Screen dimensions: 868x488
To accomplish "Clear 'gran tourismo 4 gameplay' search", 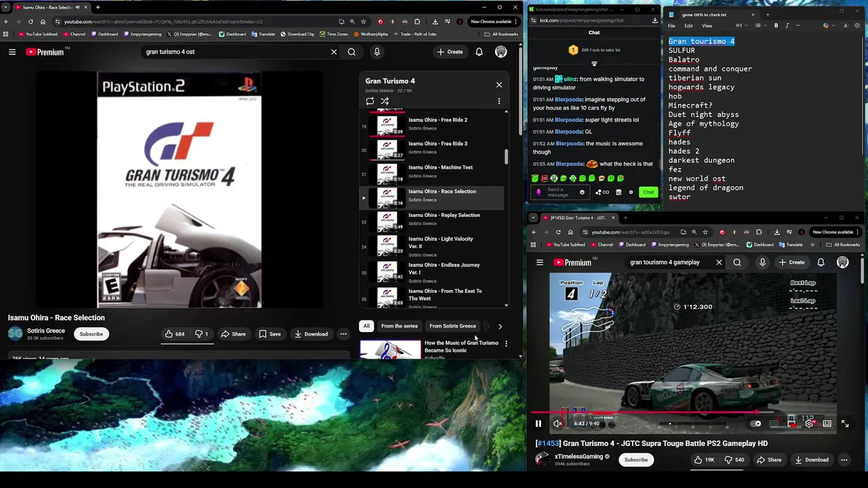I will pos(719,262).
